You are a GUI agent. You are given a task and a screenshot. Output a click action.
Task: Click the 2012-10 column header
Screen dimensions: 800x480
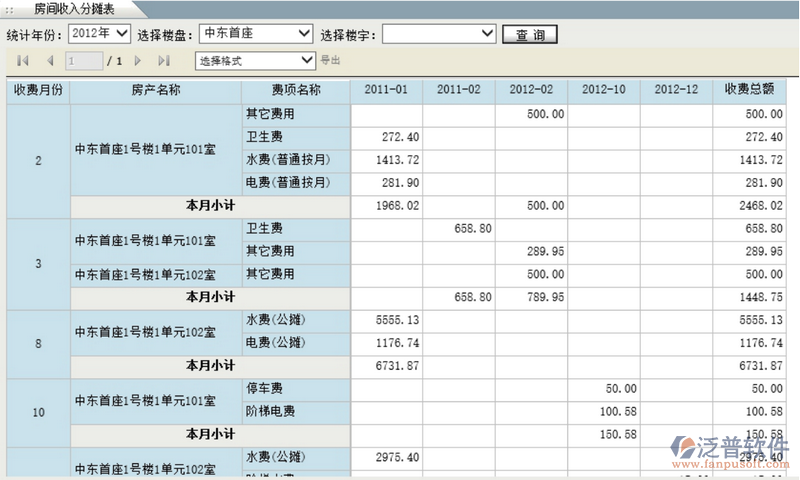point(604,90)
